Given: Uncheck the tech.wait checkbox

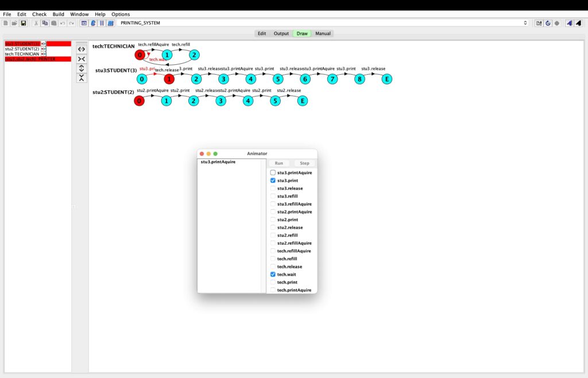Looking at the screenshot, I should pos(273,274).
